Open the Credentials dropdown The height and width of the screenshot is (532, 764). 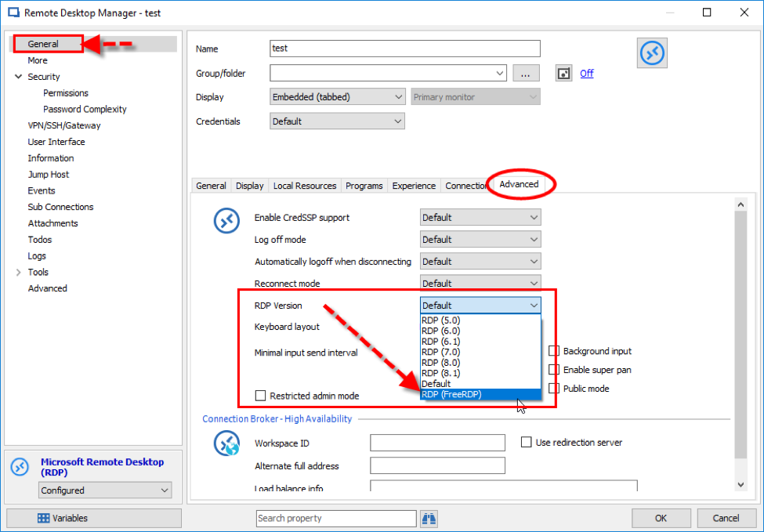pos(337,121)
